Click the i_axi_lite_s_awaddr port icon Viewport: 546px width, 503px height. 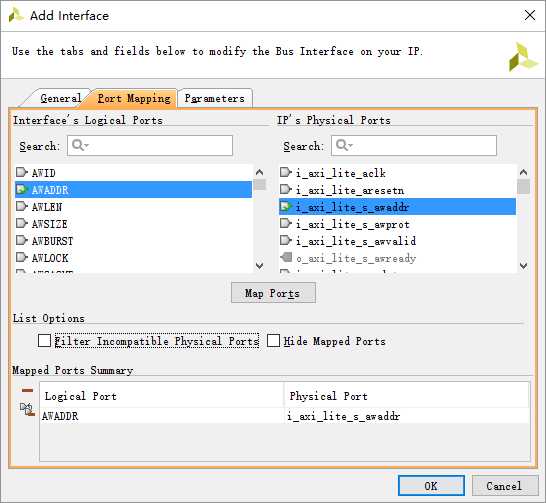286,206
